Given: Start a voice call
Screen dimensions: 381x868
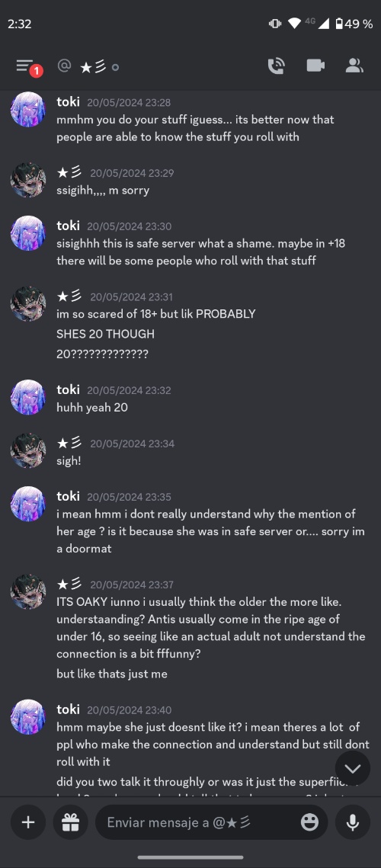Looking at the screenshot, I should pyautogui.click(x=276, y=66).
